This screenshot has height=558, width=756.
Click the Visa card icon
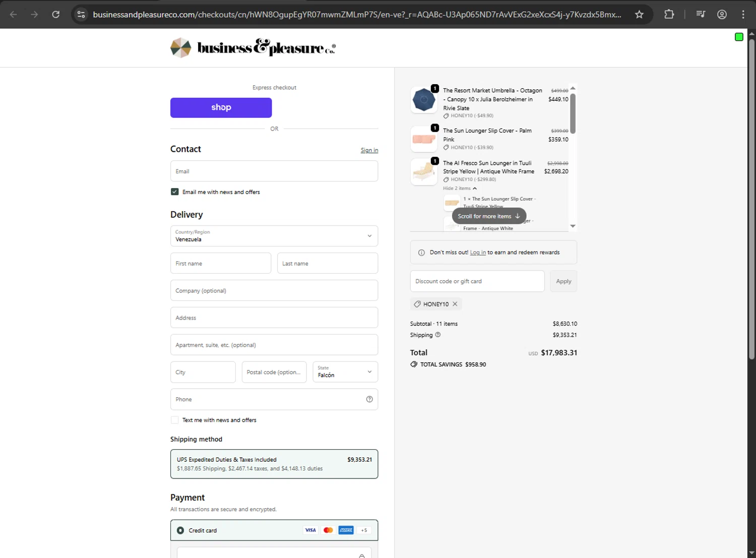(x=310, y=530)
